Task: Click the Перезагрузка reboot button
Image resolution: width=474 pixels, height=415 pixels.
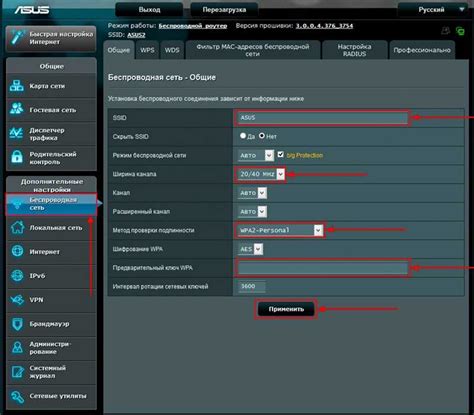Action: 224,10
